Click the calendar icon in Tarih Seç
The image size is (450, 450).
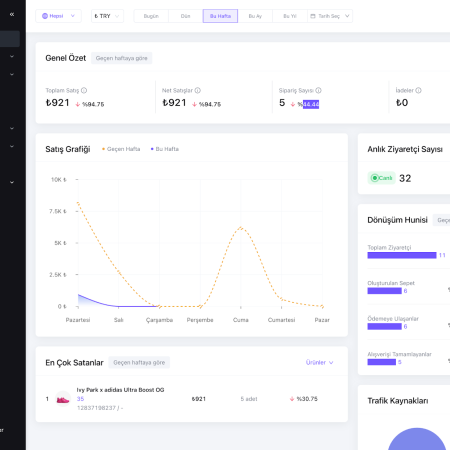313,16
